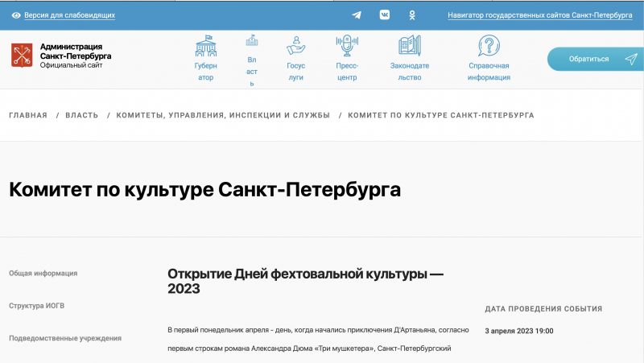Go to ГЛАВНАЯ breadcrumb

[x=28, y=115]
